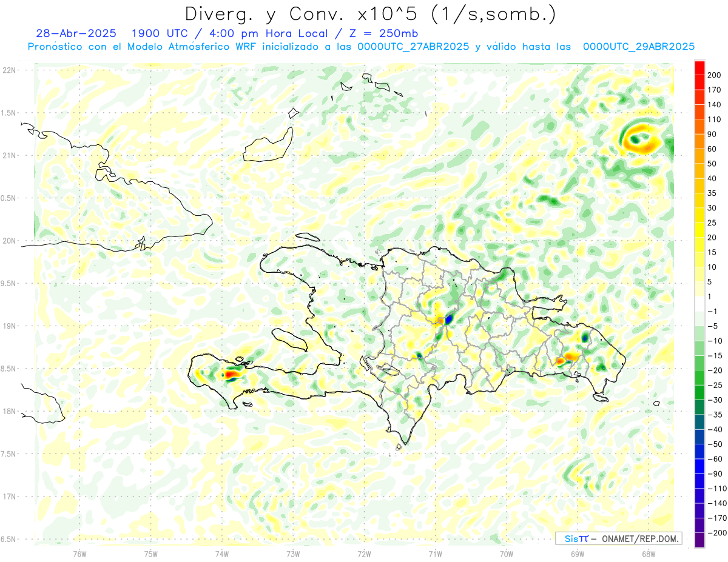Click the '-1' colorbar value
Image resolution: width=728 pixels, height=562 pixels.
(713, 311)
